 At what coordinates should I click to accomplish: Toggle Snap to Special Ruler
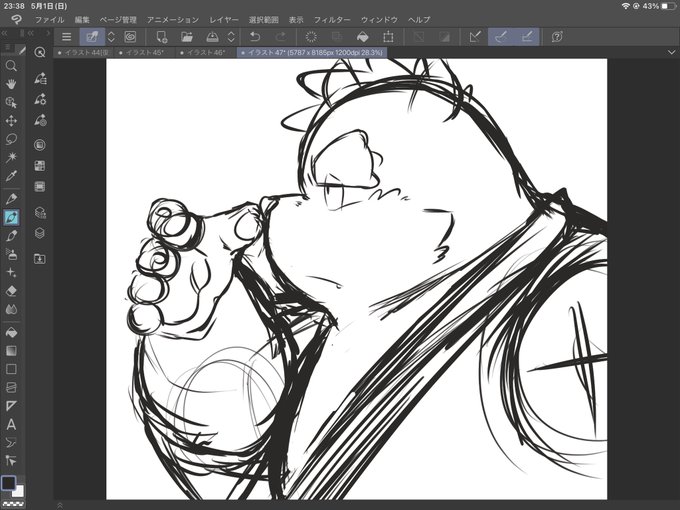point(501,37)
